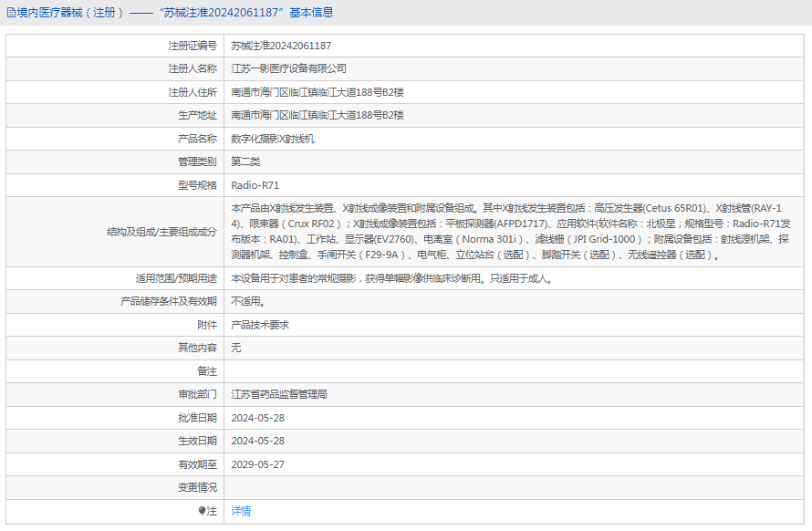
Task: Click the header title 境内医疗器械（注册）基本信息
Action: [x=174, y=13]
